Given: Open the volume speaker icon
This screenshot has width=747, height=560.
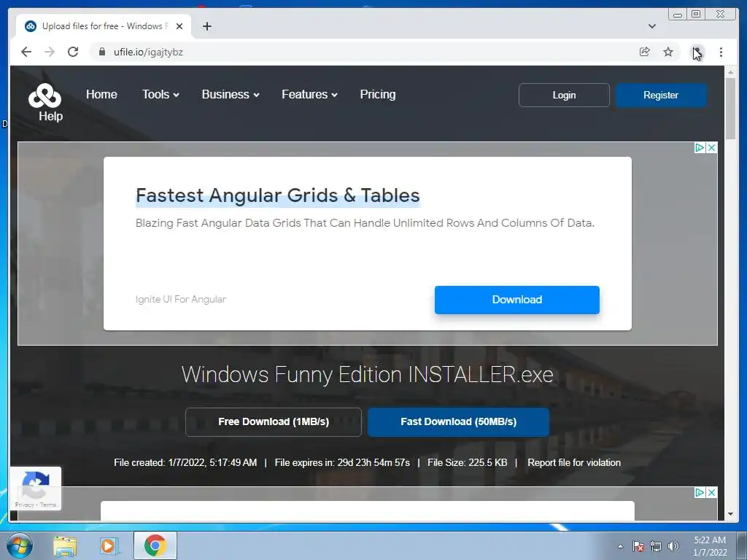Looking at the screenshot, I should pos(673,546).
